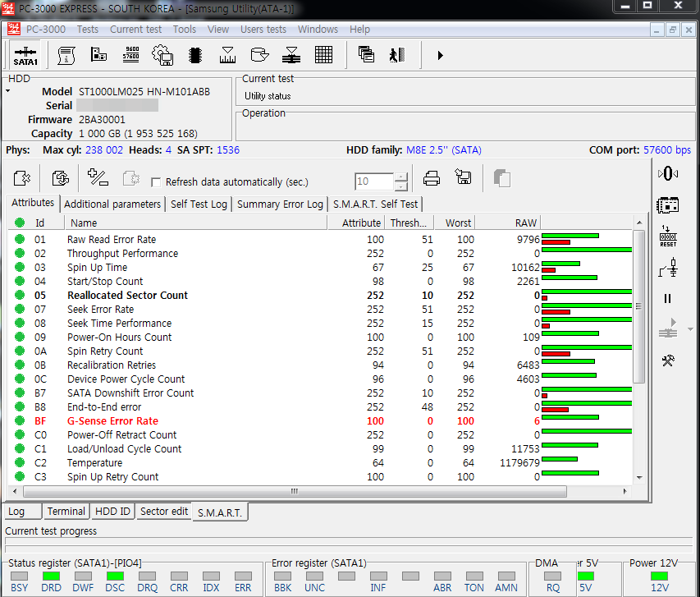Click the RAW column header
700x597 pixels.
507,223
